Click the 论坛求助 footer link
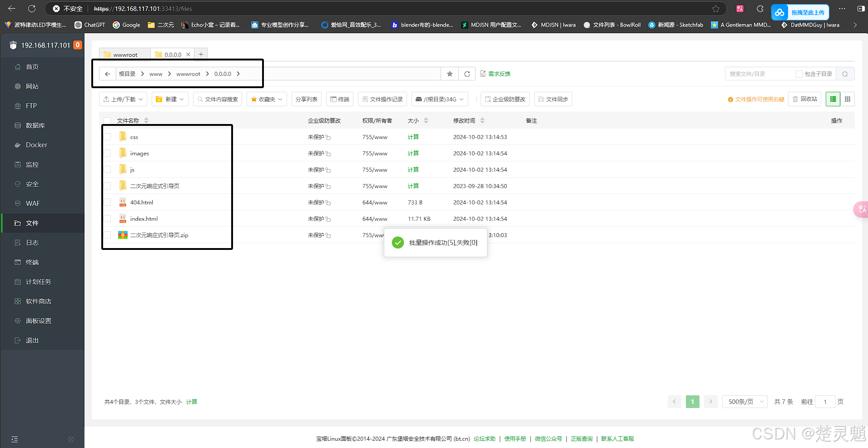The height and width of the screenshot is (448, 868). click(485, 439)
